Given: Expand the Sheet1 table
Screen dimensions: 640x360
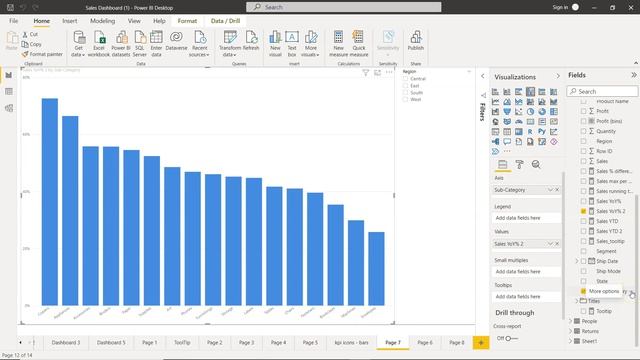Looking at the screenshot, I should [x=571, y=341].
